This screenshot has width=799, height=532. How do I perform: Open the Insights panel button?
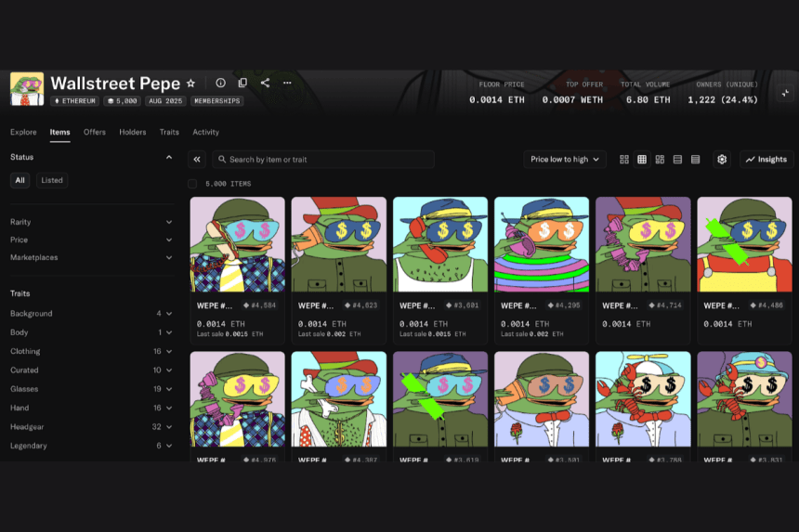click(x=766, y=160)
